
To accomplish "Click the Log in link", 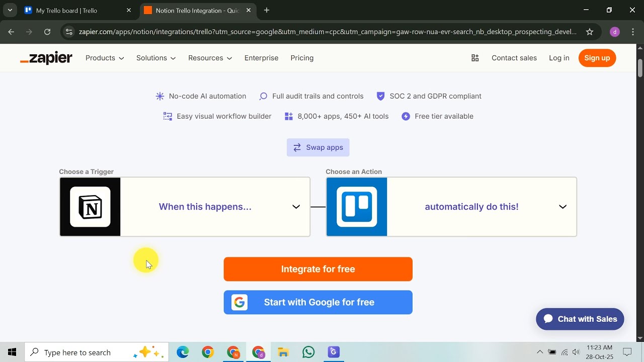I will click(559, 58).
